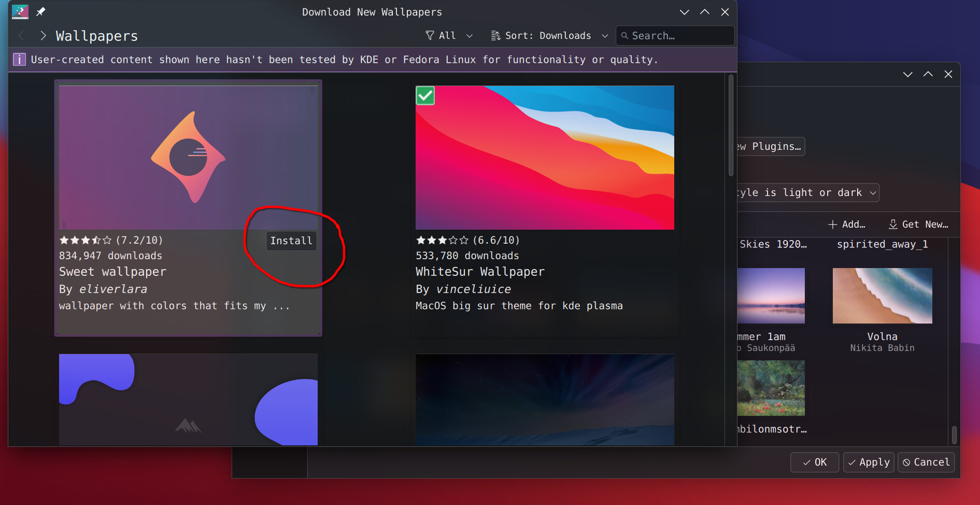Click the Add… image button
This screenshot has height=505, width=980.
click(846, 225)
